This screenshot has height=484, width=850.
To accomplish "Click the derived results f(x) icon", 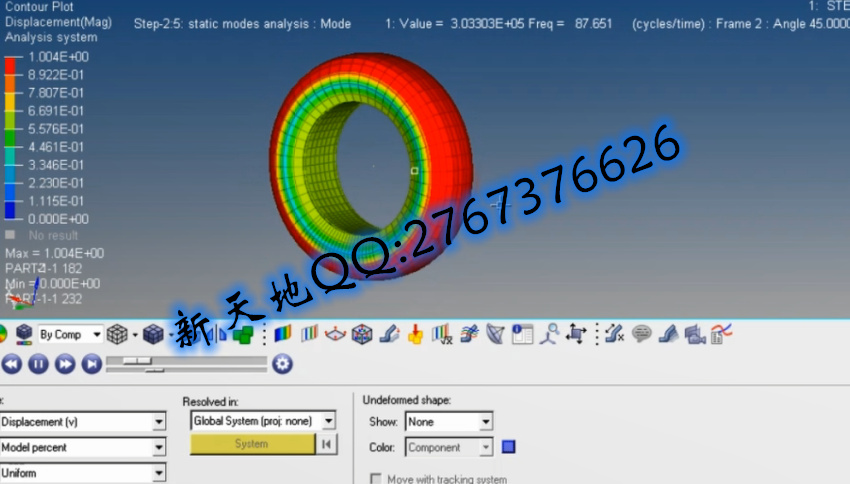I will tap(442, 334).
